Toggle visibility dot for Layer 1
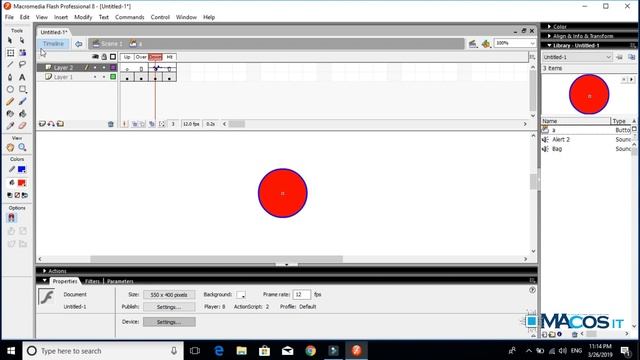This screenshot has width=640, height=360. (95, 77)
